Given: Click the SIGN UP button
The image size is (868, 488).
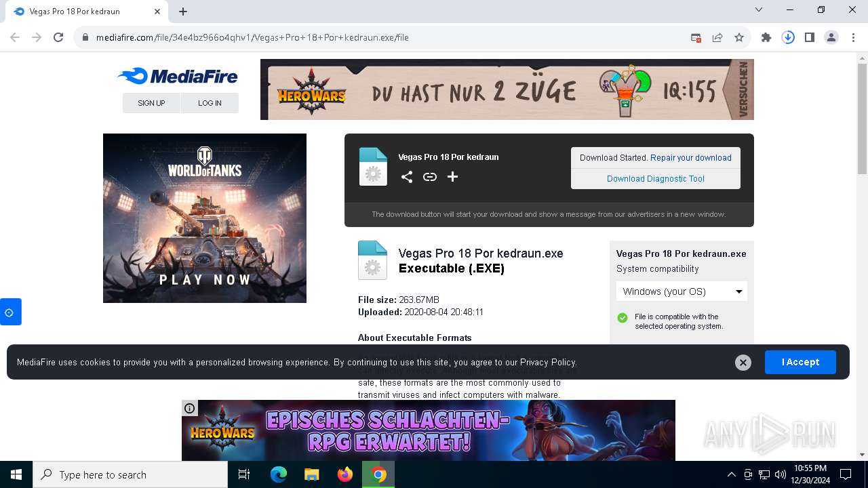Looking at the screenshot, I should 151,103.
